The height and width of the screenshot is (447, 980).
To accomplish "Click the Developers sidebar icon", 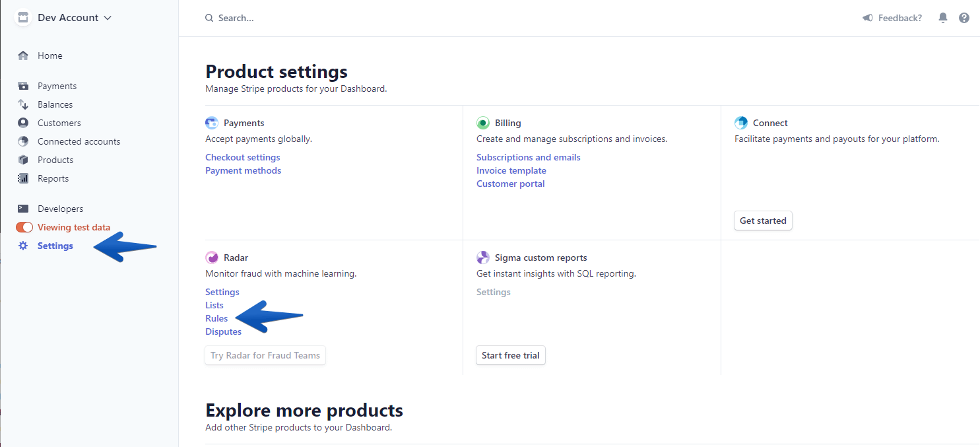I will click(x=23, y=209).
